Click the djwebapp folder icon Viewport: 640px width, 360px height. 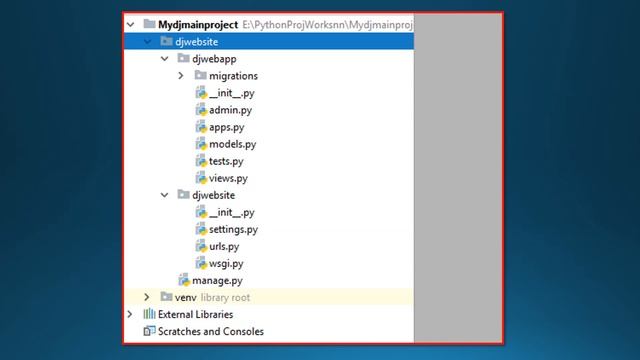click(183, 58)
